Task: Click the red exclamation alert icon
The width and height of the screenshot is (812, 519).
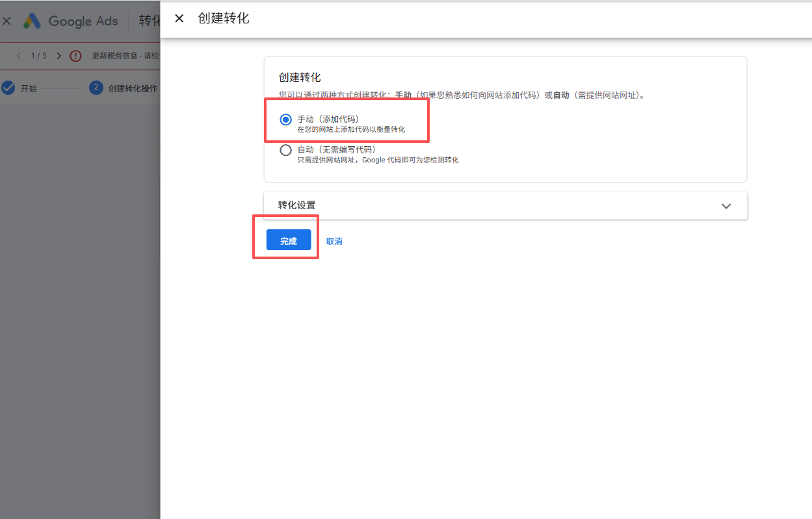Action: (76, 56)
